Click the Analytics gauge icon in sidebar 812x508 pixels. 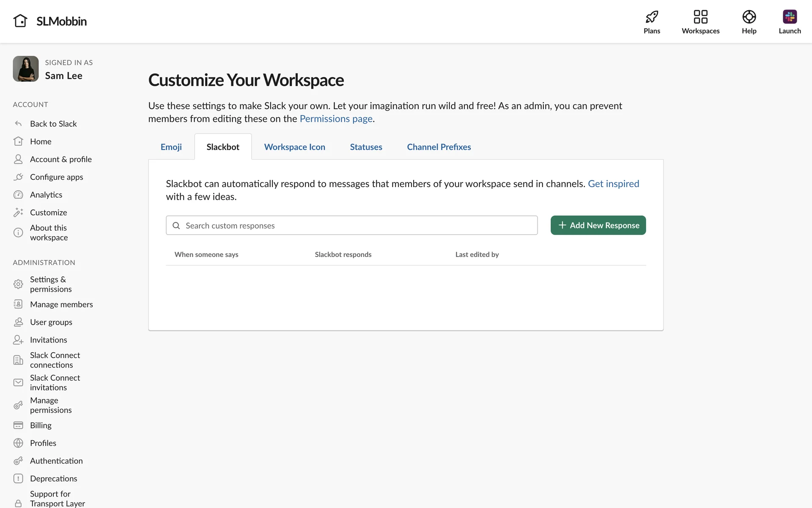coord(18,195)
